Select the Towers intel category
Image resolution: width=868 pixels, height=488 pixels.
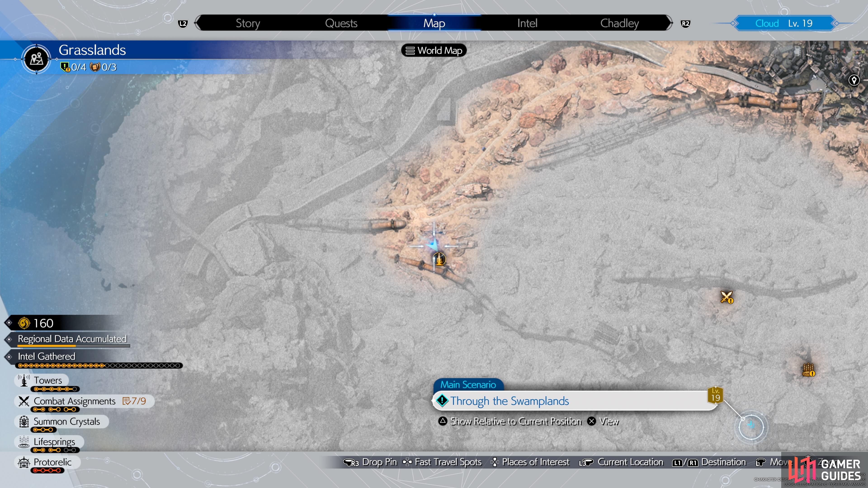click(41, 380)
